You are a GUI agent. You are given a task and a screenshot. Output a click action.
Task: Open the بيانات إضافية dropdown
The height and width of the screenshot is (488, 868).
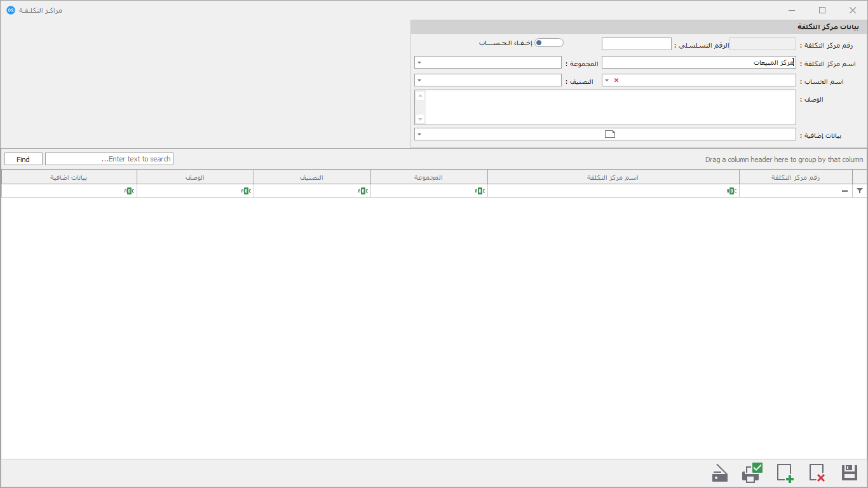(x=419, y=134)
